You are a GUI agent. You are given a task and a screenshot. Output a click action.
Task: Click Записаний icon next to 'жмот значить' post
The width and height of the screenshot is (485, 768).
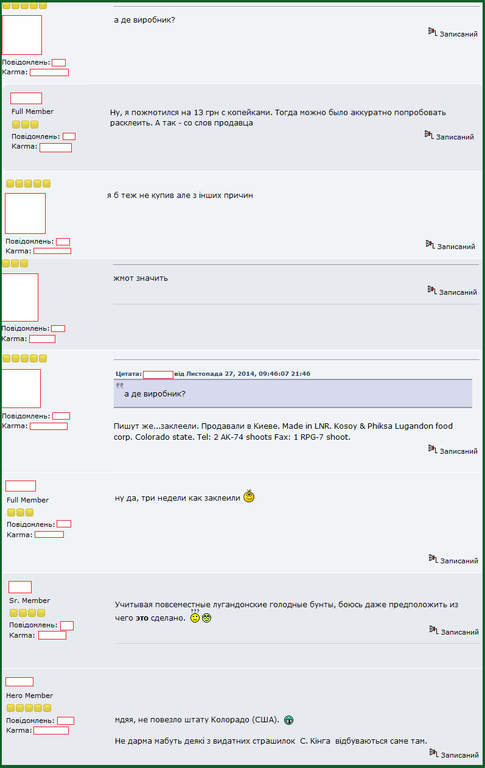432,290
